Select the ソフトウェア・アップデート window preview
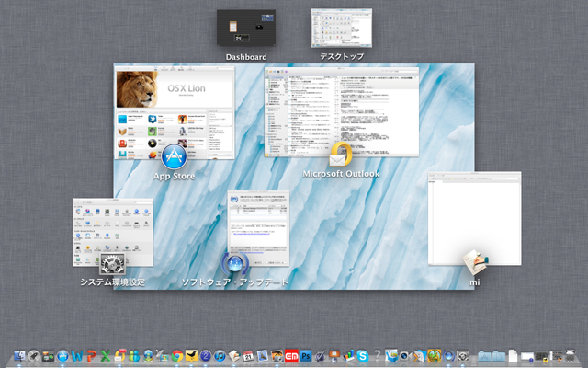The width and height of the screenshot is (588, 368). point(258,228)
